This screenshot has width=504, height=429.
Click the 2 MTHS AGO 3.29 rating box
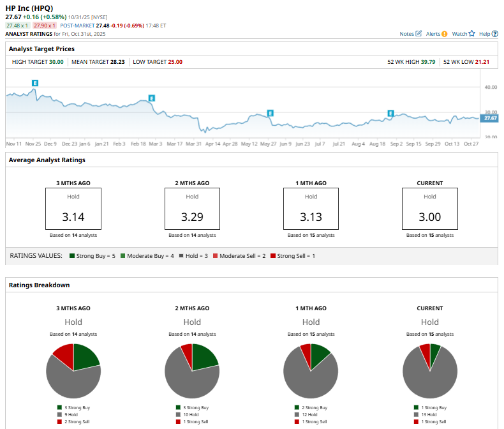pos(192,209)
